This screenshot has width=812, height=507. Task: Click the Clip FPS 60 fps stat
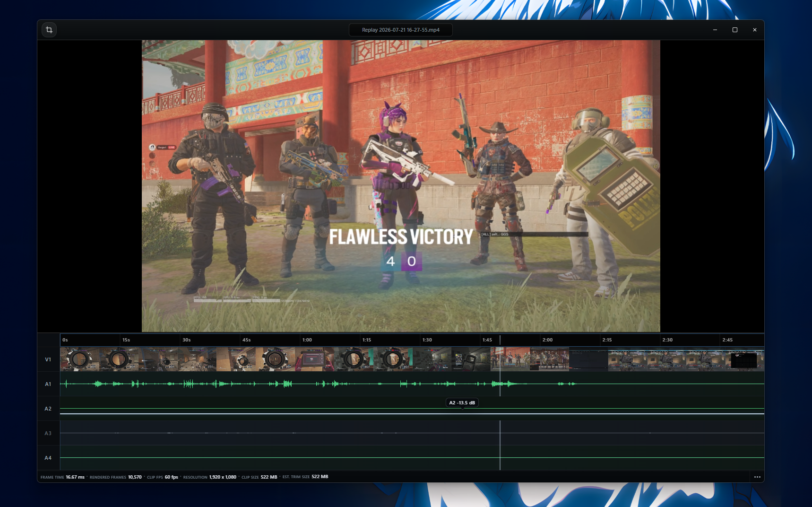(163, 477)
